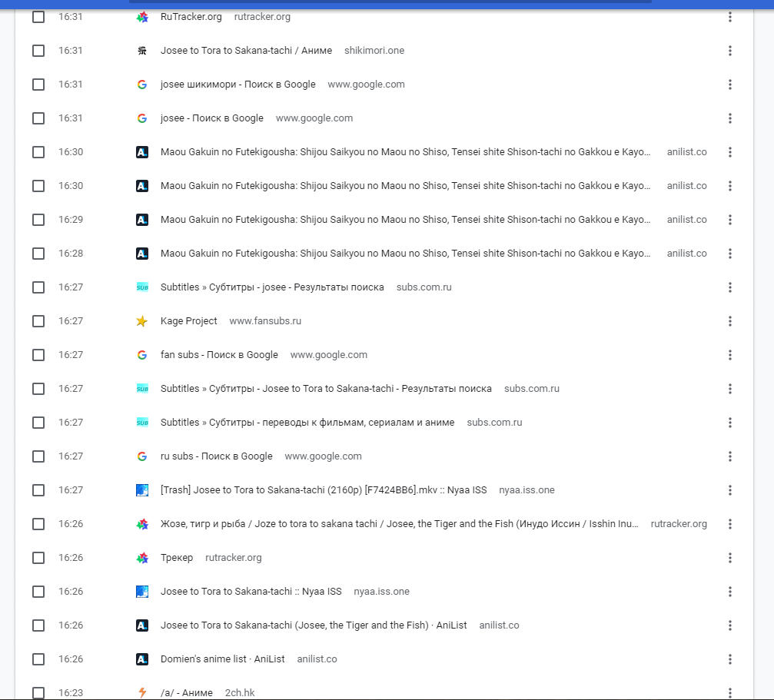Click the shikimori.one entry favicon
Image resolution: width=774 pixels, height=700 pixels.
(x=142, y=51)
